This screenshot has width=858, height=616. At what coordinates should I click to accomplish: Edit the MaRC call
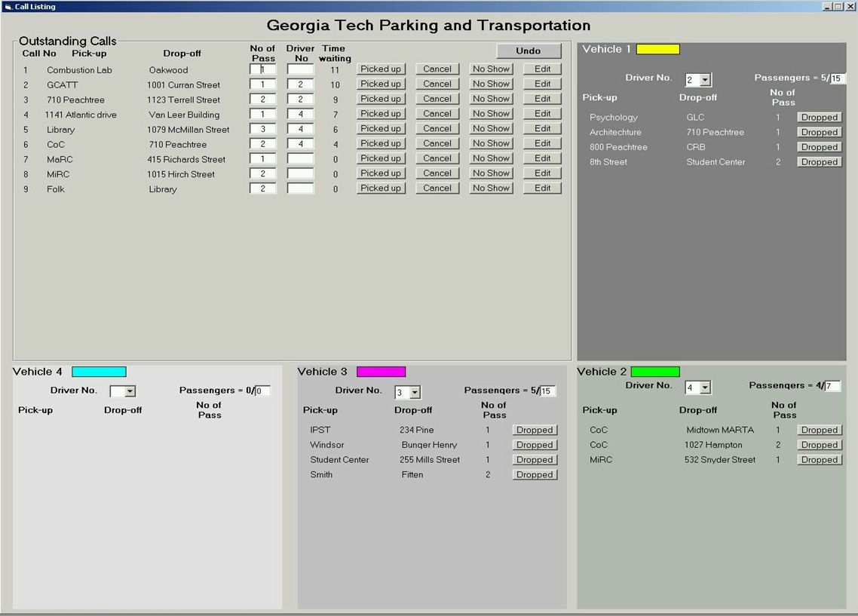click(542, 158)
